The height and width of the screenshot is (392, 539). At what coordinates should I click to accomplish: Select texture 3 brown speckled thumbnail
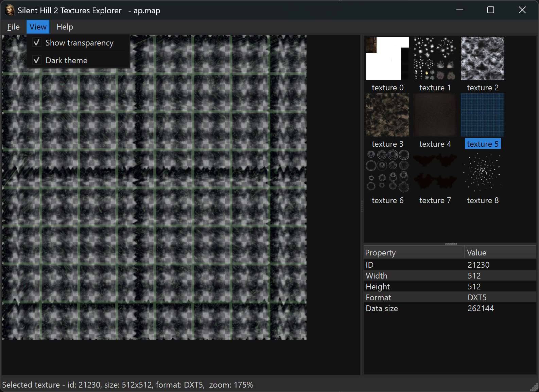(x=387, y=115)
